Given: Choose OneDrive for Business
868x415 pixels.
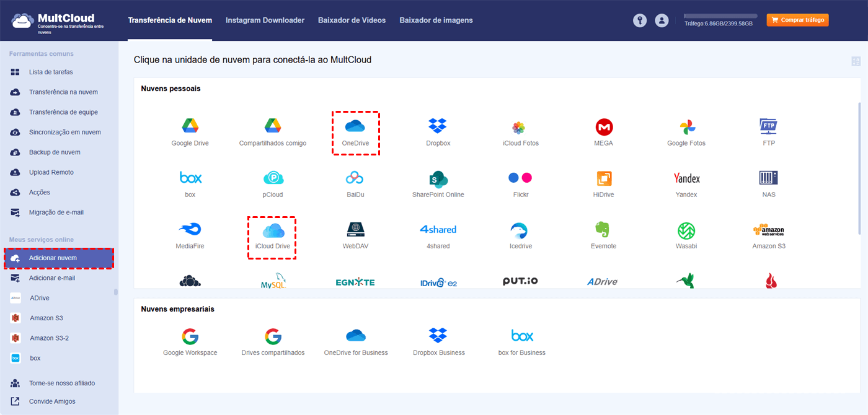Looking at the screenshot, I should (x=355, y=342).
